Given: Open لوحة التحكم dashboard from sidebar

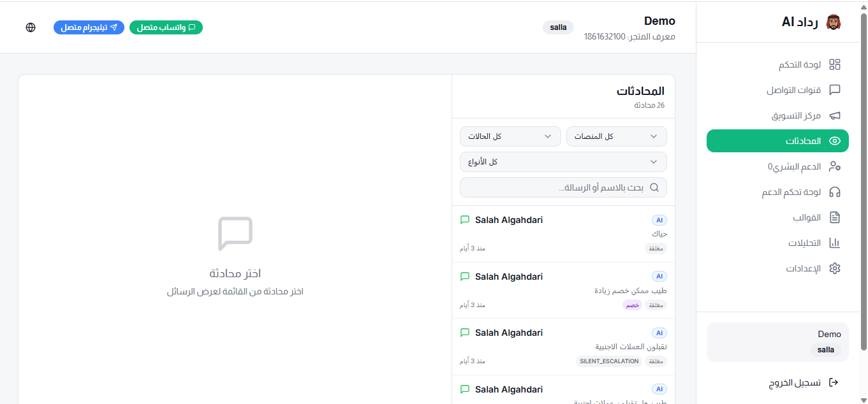Looking at the screenshot, I should [800, 64].
